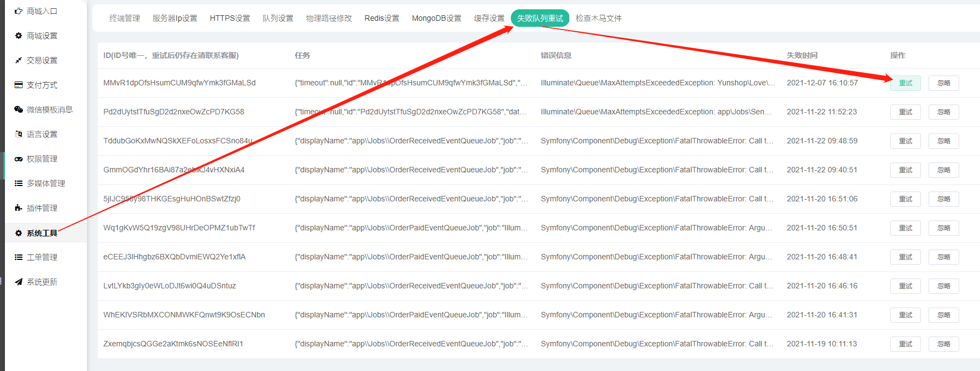Image resolution: width=980 pixels, height=371 pixels.
Task: Click the 商城设置 gear icon
Action: click(19, 36)
